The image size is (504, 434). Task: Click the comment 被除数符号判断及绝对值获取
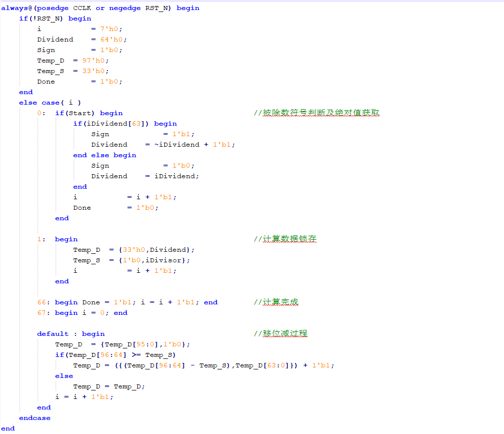[x=317, y=113]
